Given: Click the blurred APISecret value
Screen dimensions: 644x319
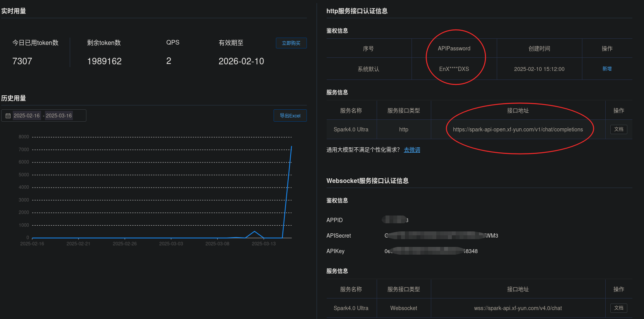Looking at the screenshot, I should pos(441,235).
